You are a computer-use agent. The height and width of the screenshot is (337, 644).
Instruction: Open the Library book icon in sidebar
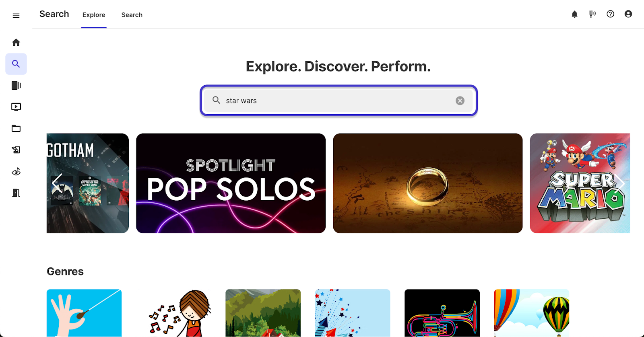16,85
